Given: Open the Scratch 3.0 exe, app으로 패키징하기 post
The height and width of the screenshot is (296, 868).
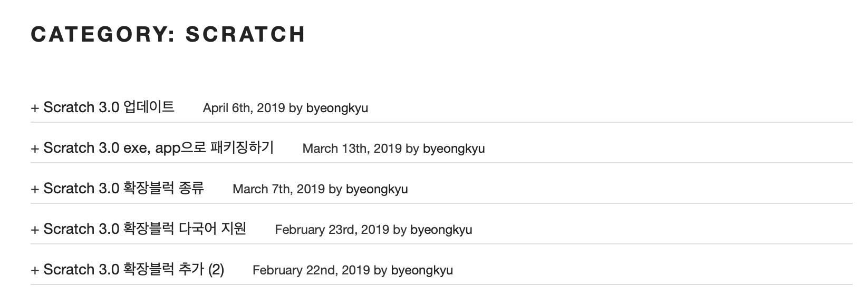Looking at the screenshot, I should coord(159,148).
